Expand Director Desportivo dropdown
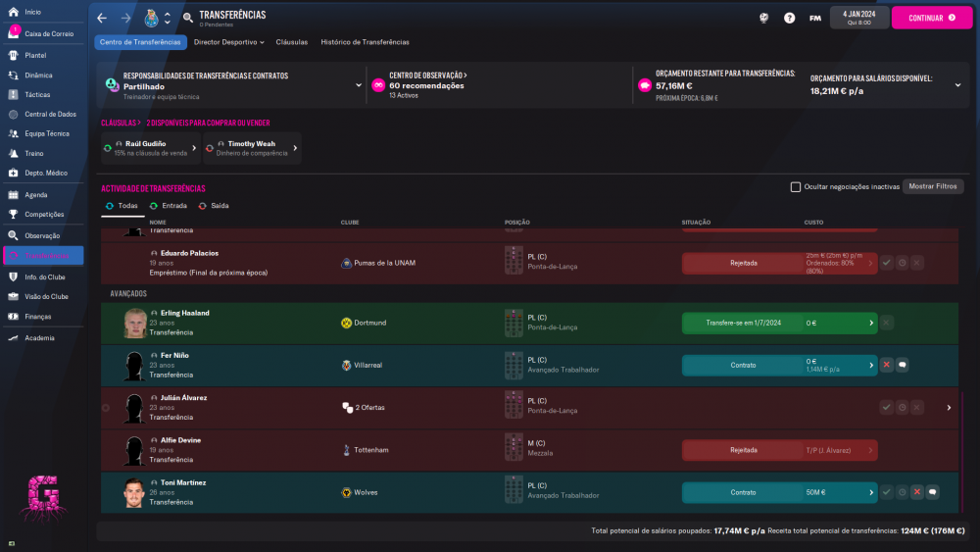 tap(228, 42)
